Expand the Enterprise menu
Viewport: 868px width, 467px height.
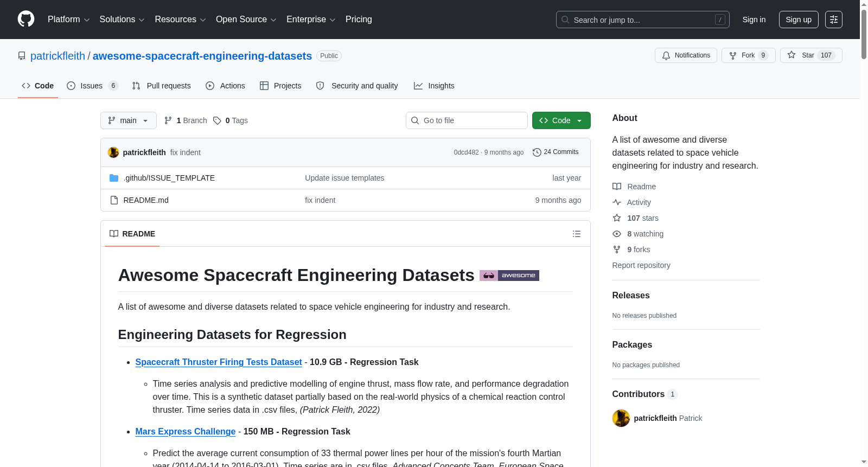coord(311,20)
